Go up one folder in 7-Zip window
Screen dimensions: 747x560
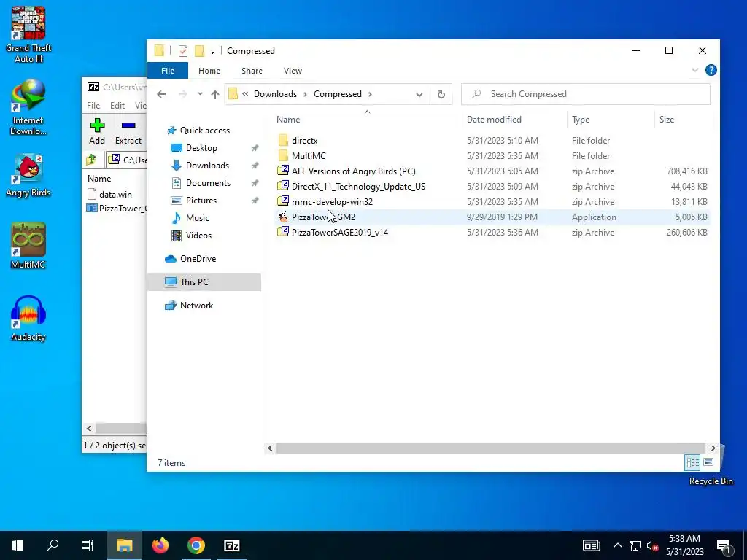click(x=91, y=160)
